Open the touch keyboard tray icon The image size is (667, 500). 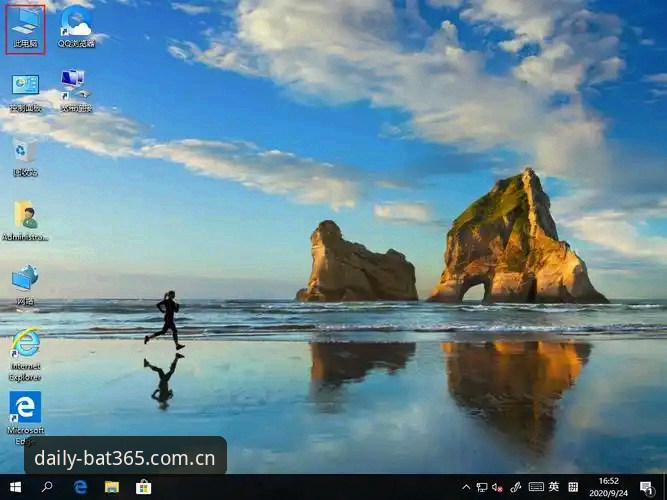point(536,487)
